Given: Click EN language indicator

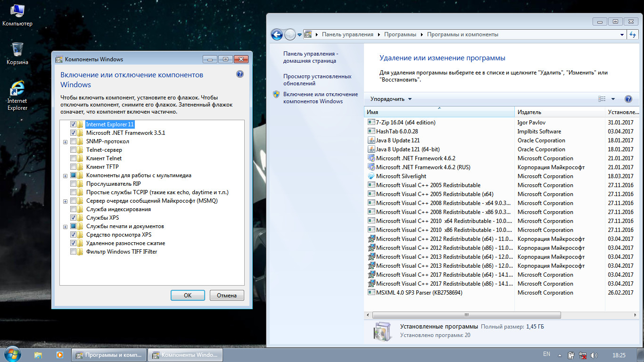Looking at the screenshot, I should (546, 354).
